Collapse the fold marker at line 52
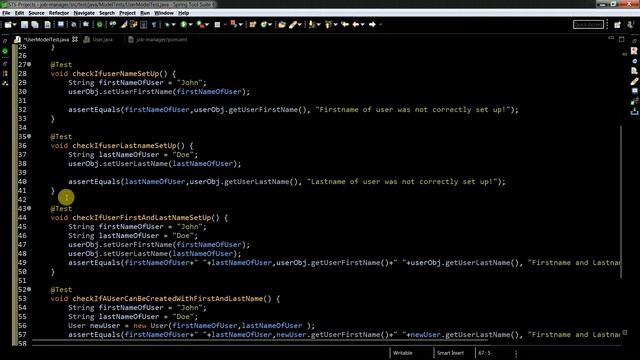Image resolution: width=640 pixels, height=360 pixels. pyautogui.click(x=29, y=289)
